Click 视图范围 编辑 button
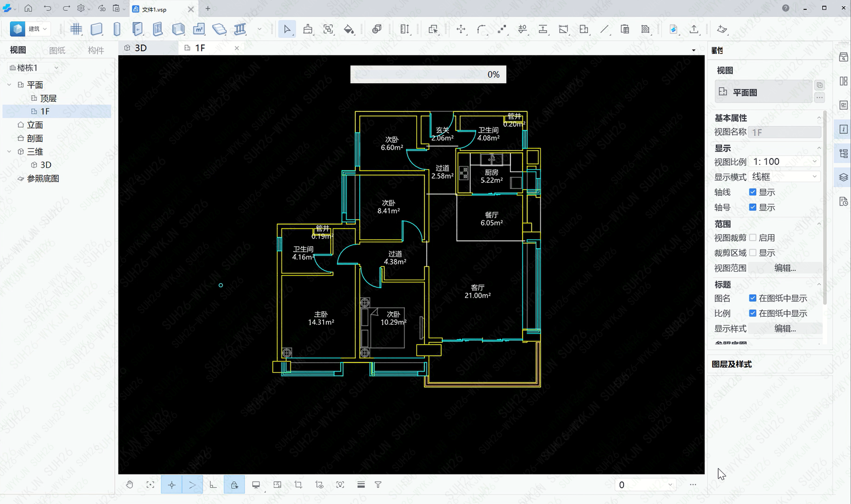 785,268
